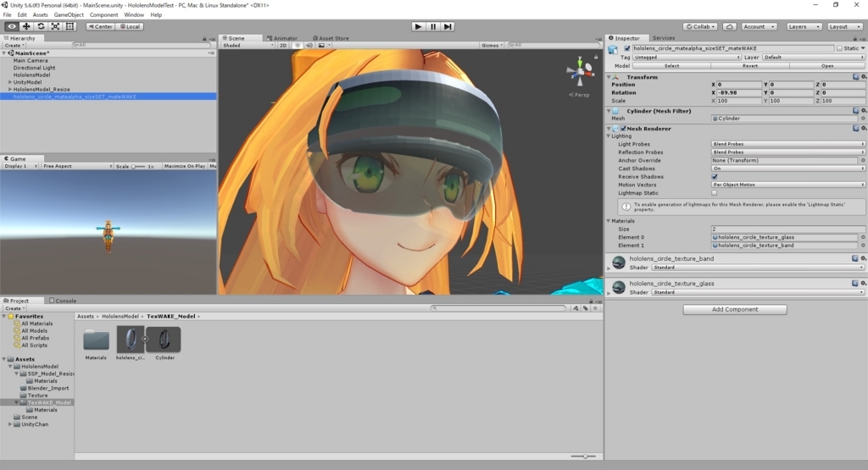Expand the UnityModel hierarchy item
Screen dimensions: 868x470
[x=10, y=82]
